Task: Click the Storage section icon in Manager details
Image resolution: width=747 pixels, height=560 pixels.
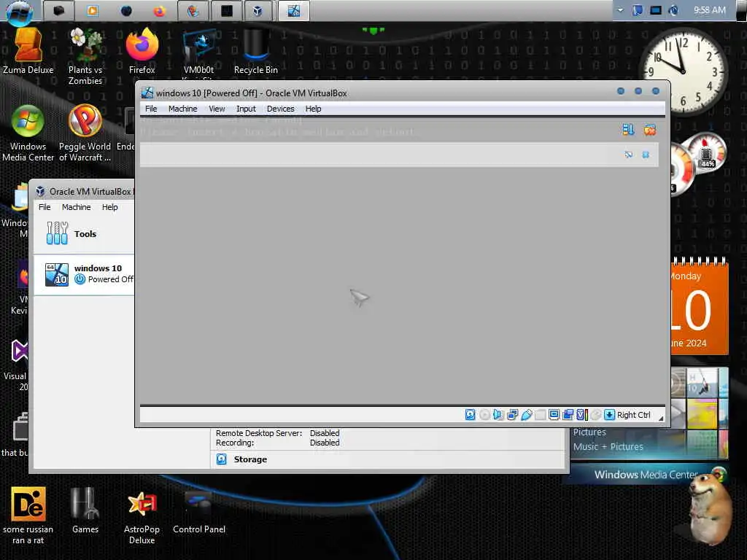Action: click(222, 459)
